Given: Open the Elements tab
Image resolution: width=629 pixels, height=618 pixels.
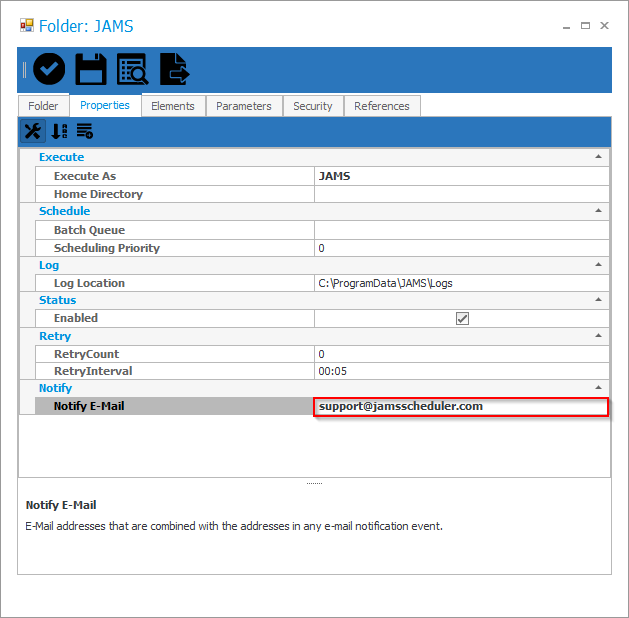Looking at the screenshot, I should [x=173, y=106].
